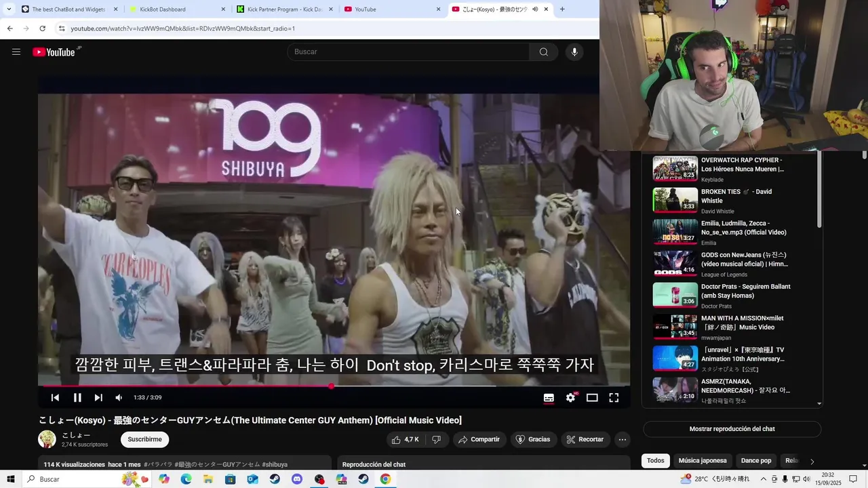Reload the page in browser

42,28
